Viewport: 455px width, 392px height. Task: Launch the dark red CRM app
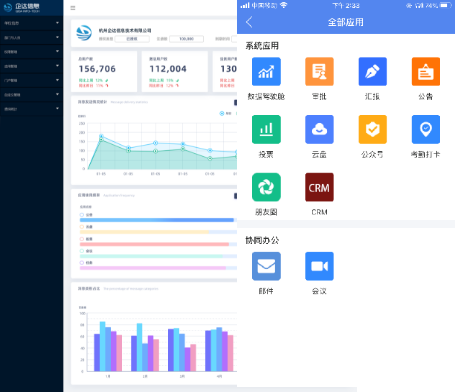(x=319, y=187)
